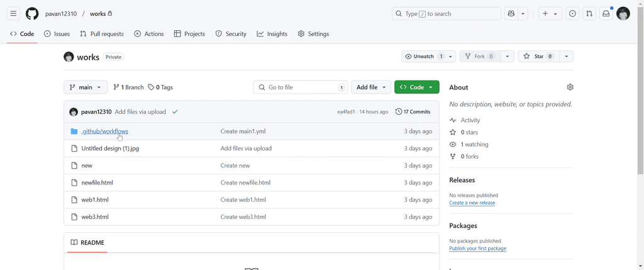The height and width of the screenshot is (270, 644).
Task: Open Untitled design (1).jpg file
Action: tap(110, 149)
